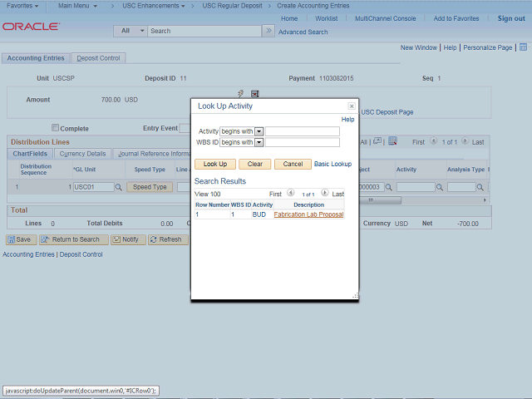Click Add to Favorites link
The width and height of the screenshot is (532, 399).
tap(456, 18)
